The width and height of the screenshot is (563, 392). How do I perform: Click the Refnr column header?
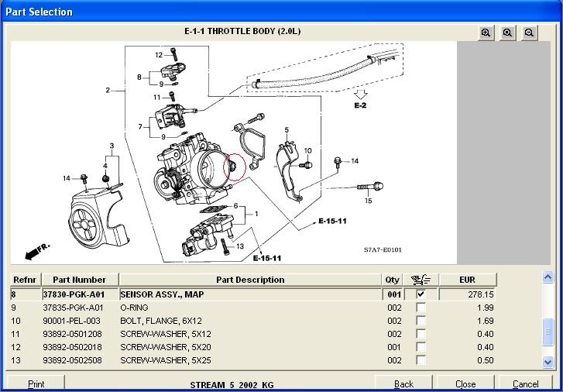point(25,280)
